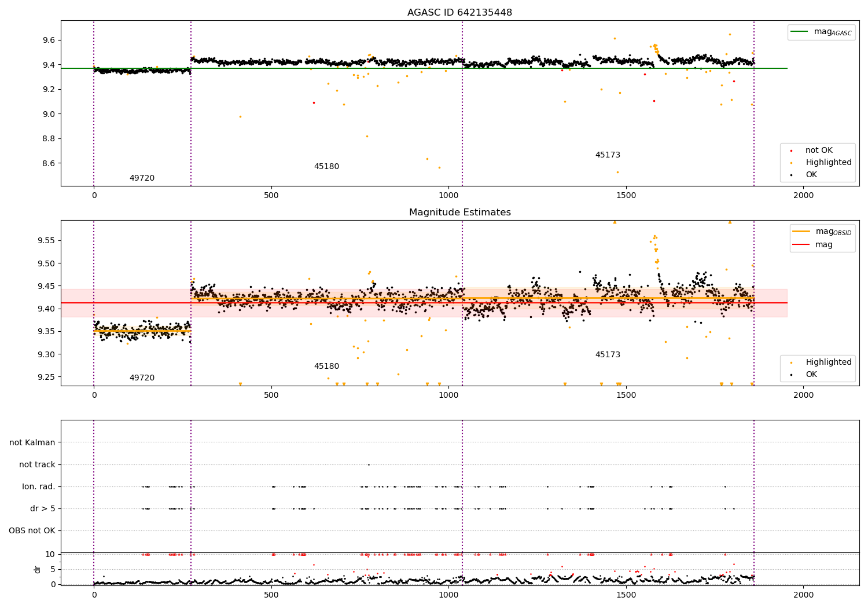Click the 9.35 y-axis tick label
Viewport: 868px width, 608px height.
tap(46, 332)
